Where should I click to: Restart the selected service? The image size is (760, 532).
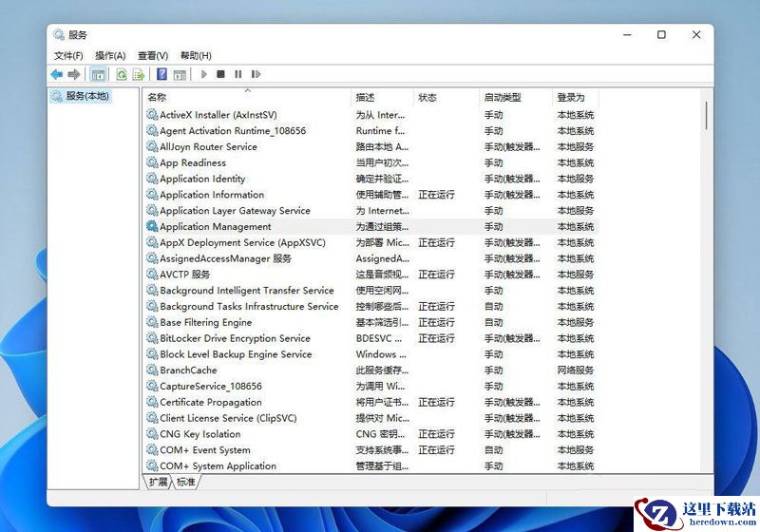(x=256, y=74)
